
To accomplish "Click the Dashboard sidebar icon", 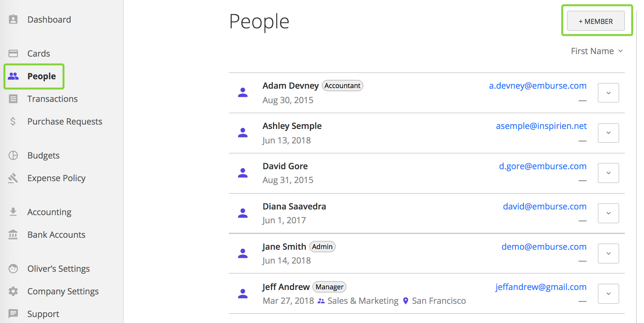I will click(x=13, y=19).
